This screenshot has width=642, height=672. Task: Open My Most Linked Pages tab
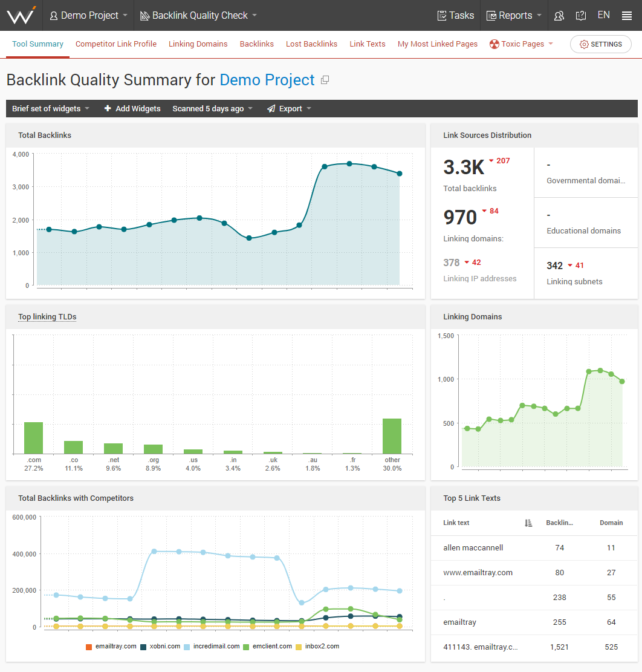[x=437, y=44]
